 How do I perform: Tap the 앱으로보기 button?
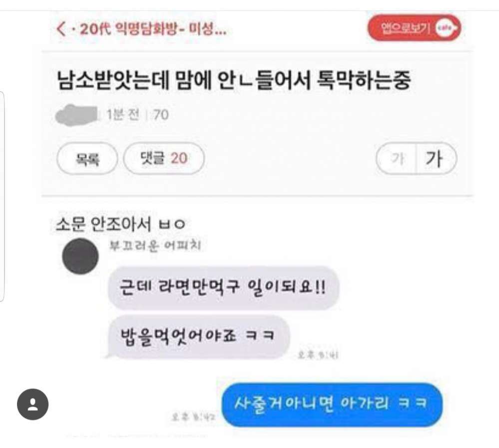click(x=414, y=28)
